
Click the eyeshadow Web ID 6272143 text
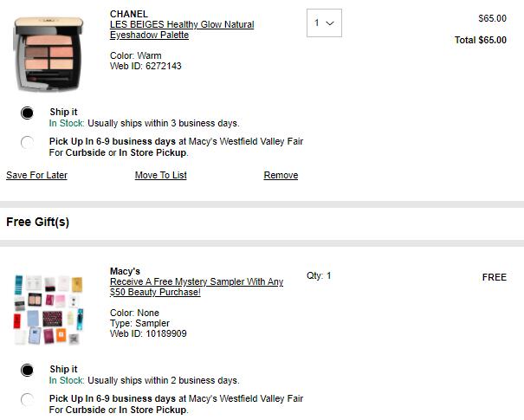pyautogui.click(x=146, y=67)
